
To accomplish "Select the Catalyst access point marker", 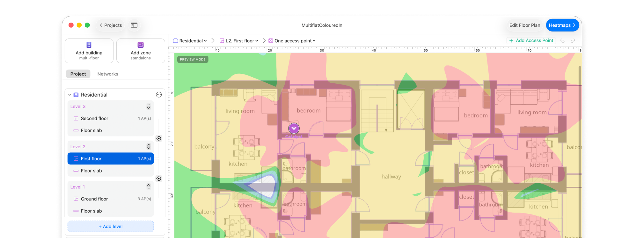I will pyautogui.click(x=294, y=129).
